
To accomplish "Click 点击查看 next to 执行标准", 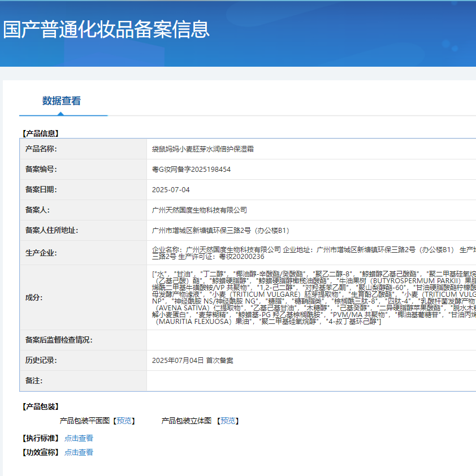I will (79, 438).
